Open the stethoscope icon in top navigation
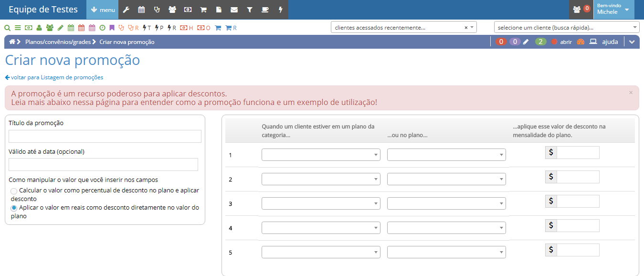Viewport: 644px width, 276px height. (x=157, y=10)
